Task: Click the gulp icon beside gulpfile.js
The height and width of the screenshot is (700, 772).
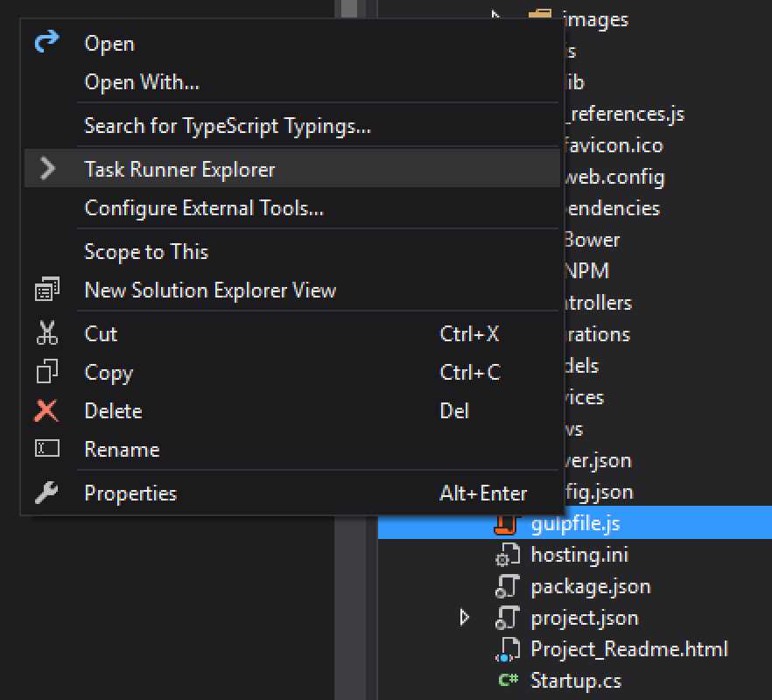Action: [506, 523]
